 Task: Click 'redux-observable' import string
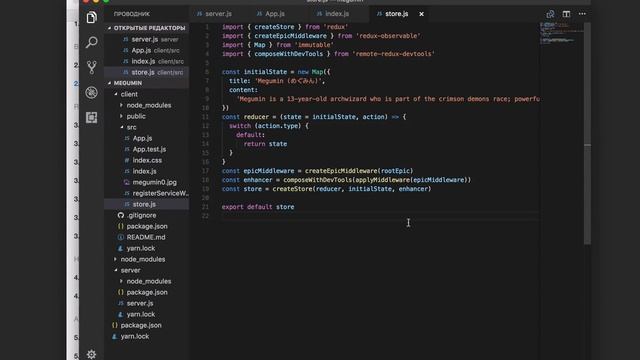point(388,36)
